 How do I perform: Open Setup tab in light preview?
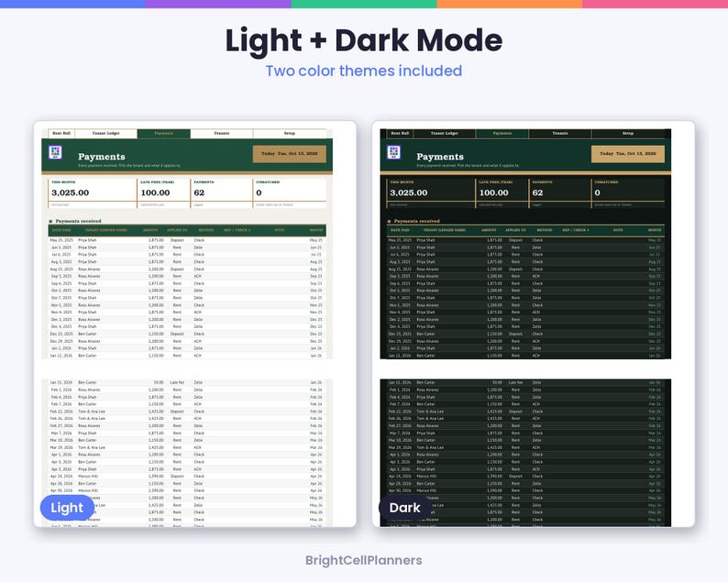tap(289, 133)
